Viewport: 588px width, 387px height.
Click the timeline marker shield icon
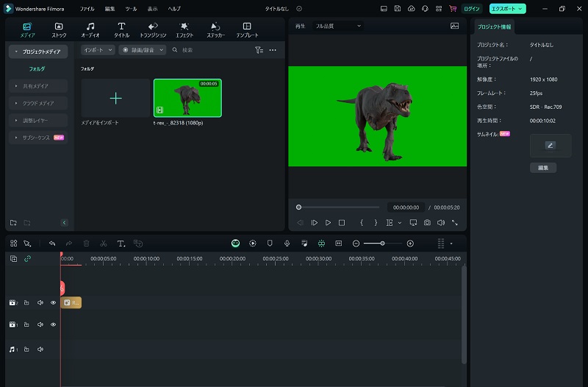click(270, 244)
